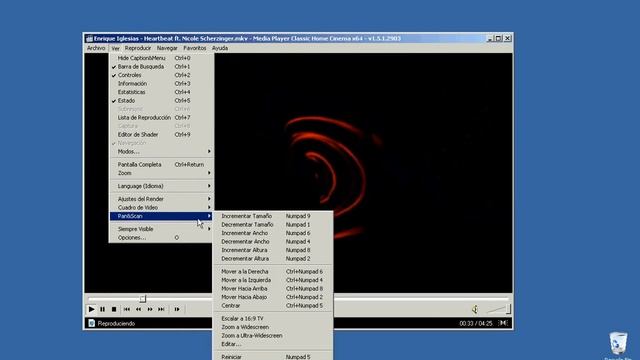This screenshot has width=640, height=360.
Task: Click the playback time display 00:33 / 04:25
Action: pos(476,323)
